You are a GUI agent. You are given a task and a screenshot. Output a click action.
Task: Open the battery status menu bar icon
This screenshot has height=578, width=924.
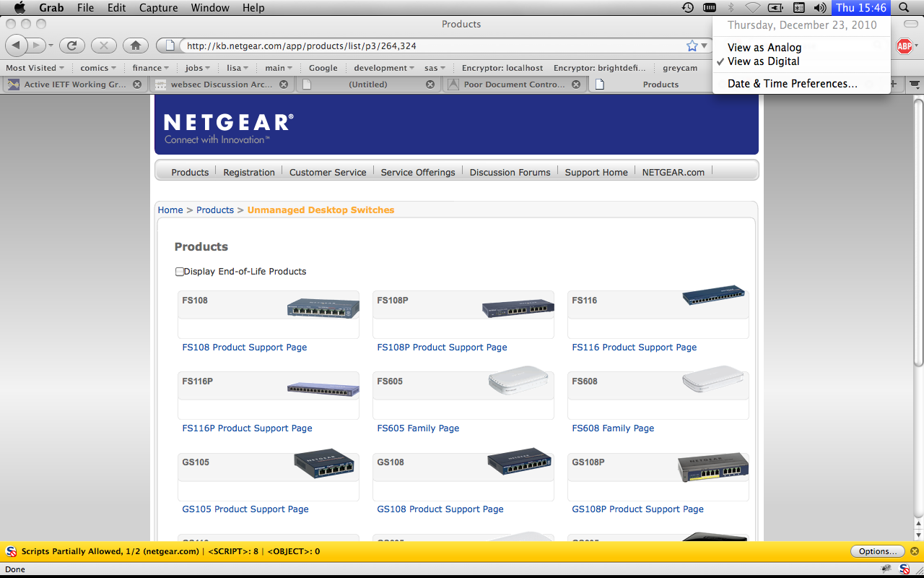pos(776,8)
